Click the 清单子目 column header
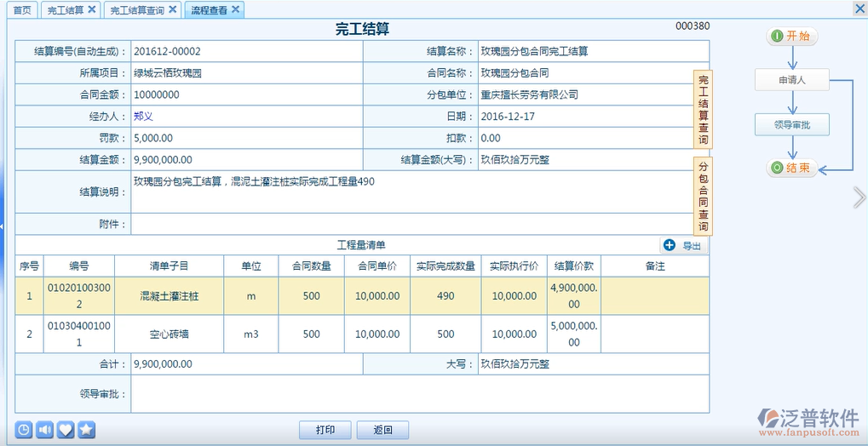The height and width of the screenshot is (446, 868). click(x=169, y=266)
